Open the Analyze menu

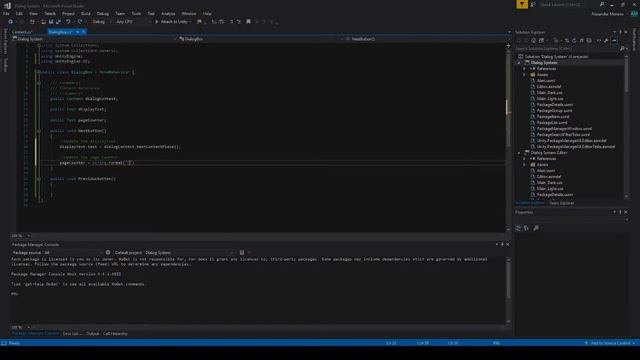tap(168, 13)
